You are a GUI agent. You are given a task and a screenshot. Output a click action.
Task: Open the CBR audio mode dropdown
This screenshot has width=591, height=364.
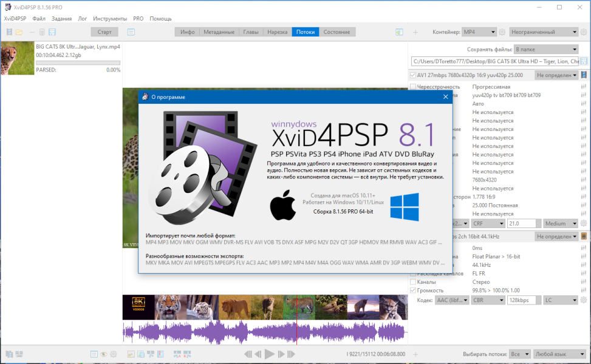[488, 300]
